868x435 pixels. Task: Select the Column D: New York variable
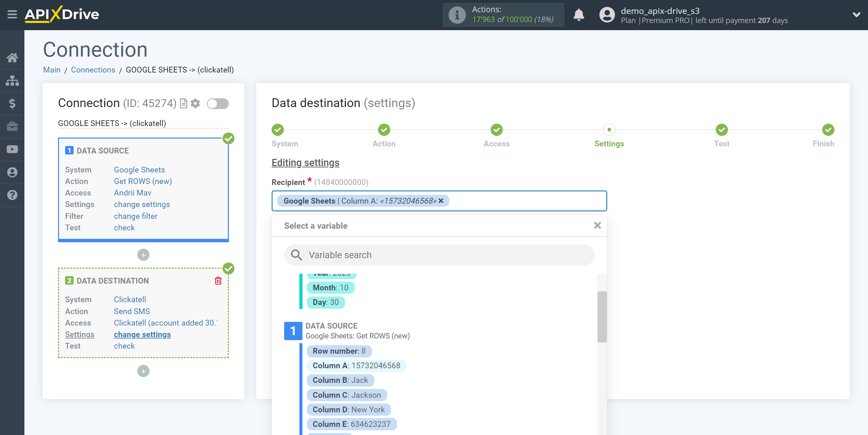(x=349, y=410)
